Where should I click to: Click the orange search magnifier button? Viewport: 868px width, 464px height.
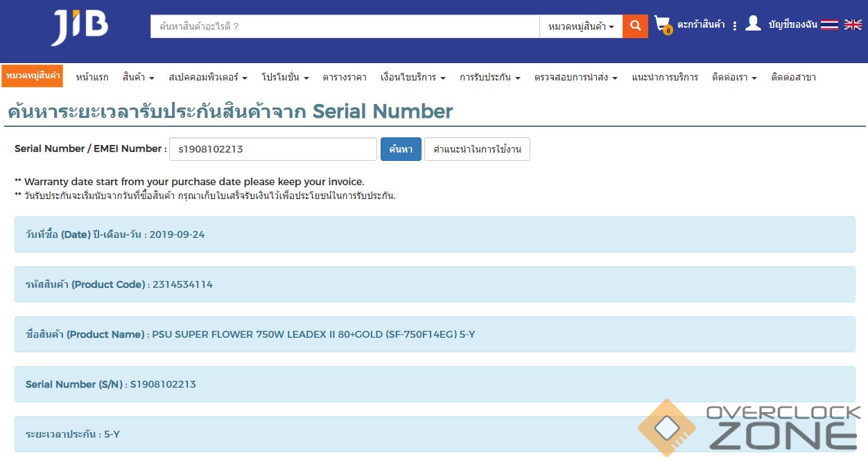point(635,26)
